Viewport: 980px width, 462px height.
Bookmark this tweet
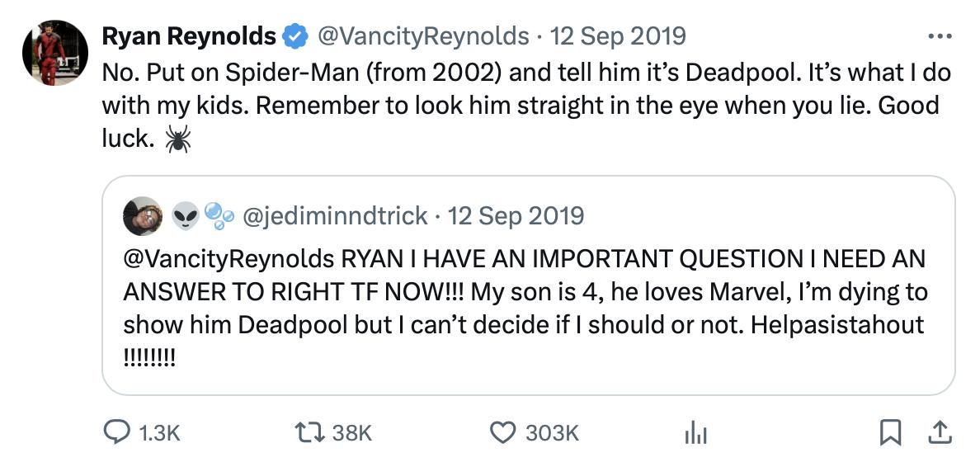[889, 431]
